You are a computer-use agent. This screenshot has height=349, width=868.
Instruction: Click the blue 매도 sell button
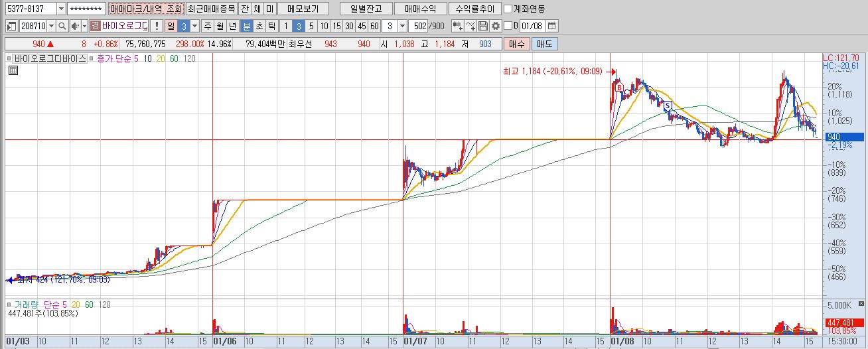pos(544,44)
